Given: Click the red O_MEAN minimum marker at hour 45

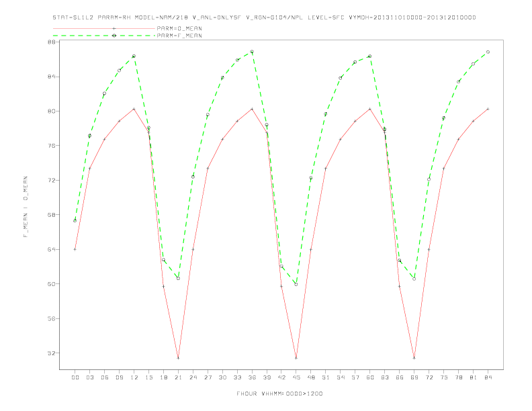Looking at the screenshot, I should click(296, 358).
